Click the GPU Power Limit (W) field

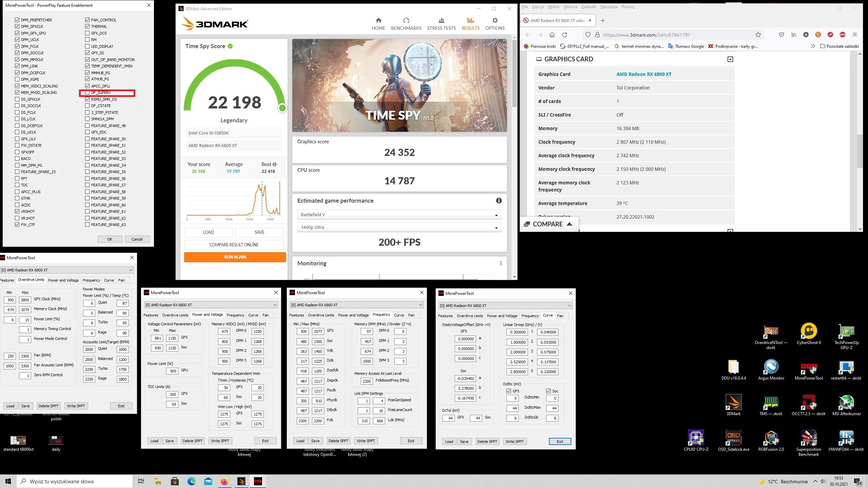click(x=172, y=371)
